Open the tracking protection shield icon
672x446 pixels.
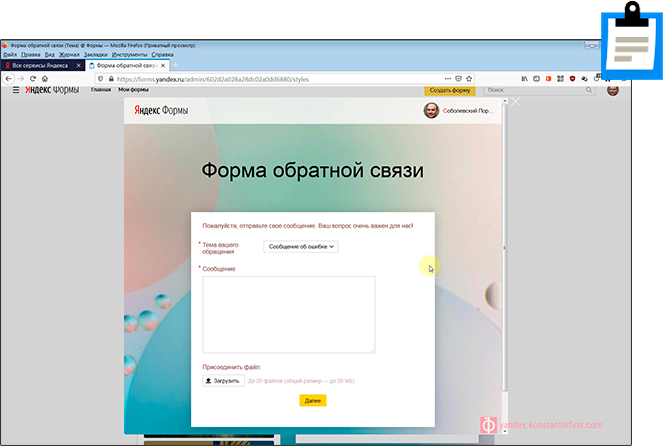[101, 79]
